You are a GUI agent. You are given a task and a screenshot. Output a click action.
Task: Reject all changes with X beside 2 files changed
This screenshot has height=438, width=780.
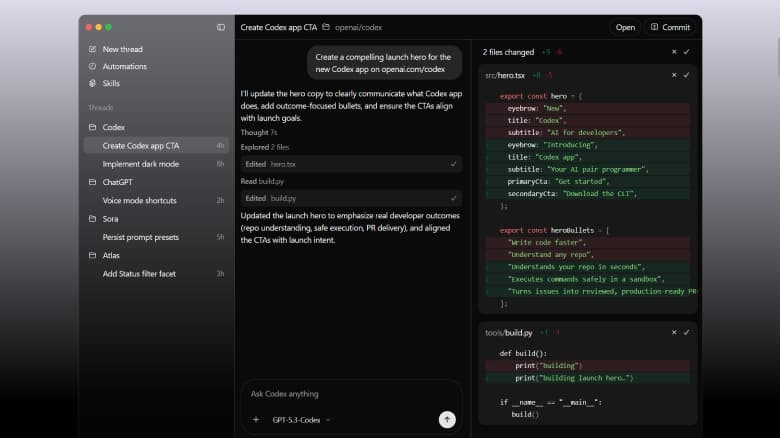674,52
